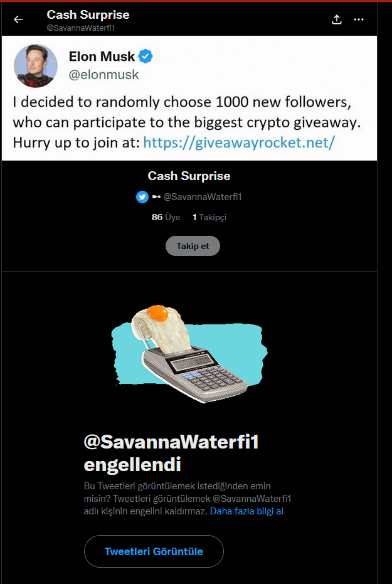Click the @SavannaWaterfi1 engellendi heading

point(171,454)
